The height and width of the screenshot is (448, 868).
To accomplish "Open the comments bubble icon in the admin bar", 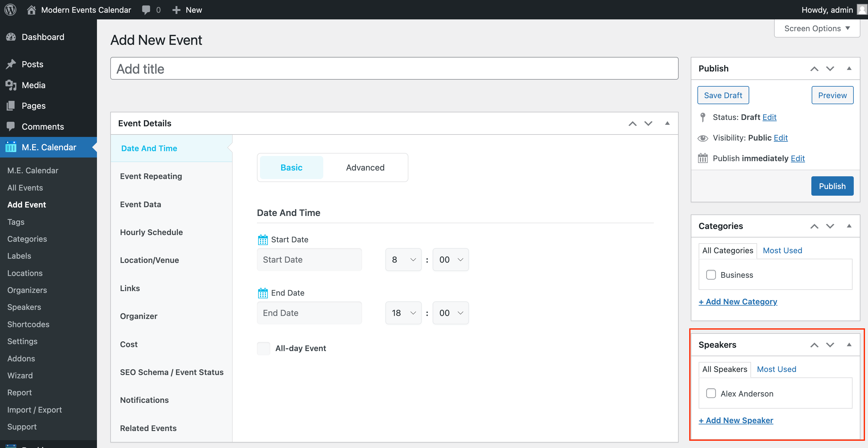I will pos(146,9).
